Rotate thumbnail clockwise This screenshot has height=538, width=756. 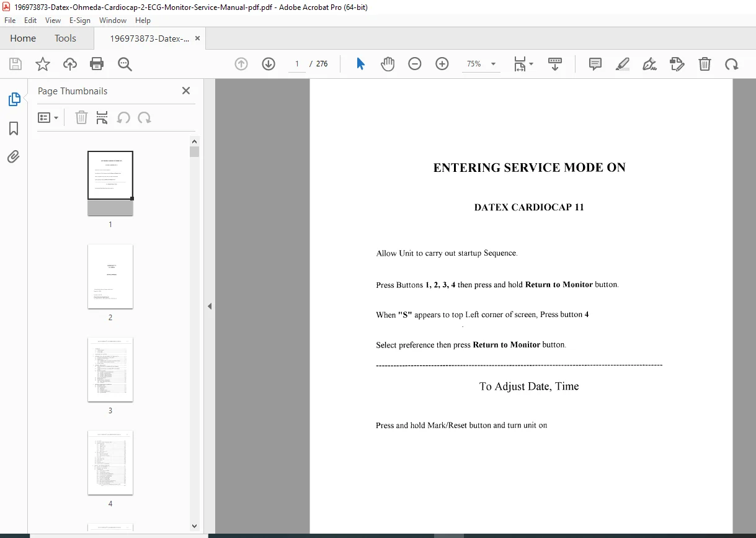[x=145, y=118]
